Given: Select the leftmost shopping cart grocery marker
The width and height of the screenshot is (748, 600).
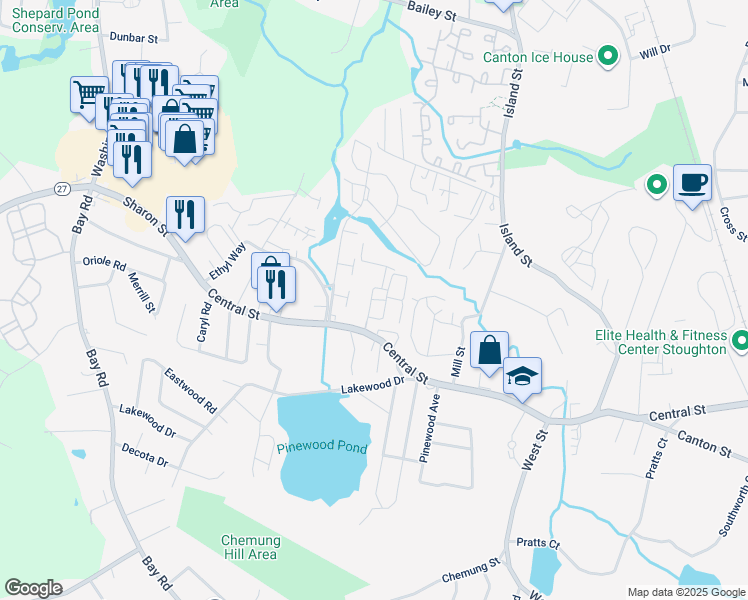Looking at the screenshot, I should pos(89,95).
